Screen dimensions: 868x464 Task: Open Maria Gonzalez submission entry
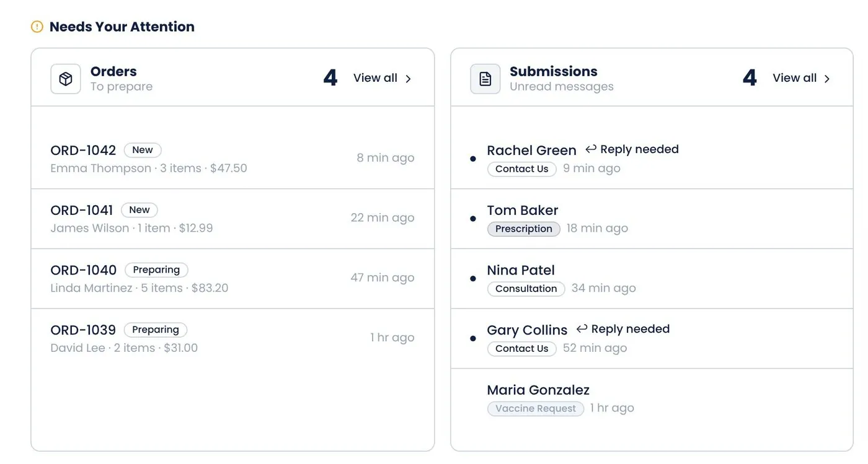coord(652,398)
